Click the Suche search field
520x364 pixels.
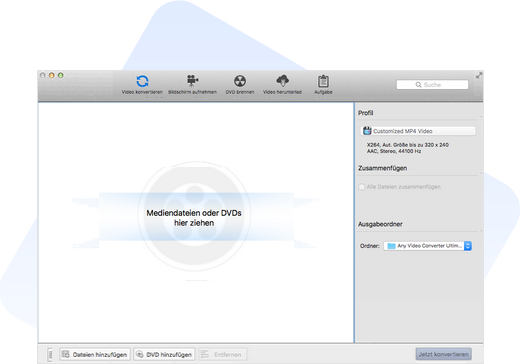[x=432, y=85]
